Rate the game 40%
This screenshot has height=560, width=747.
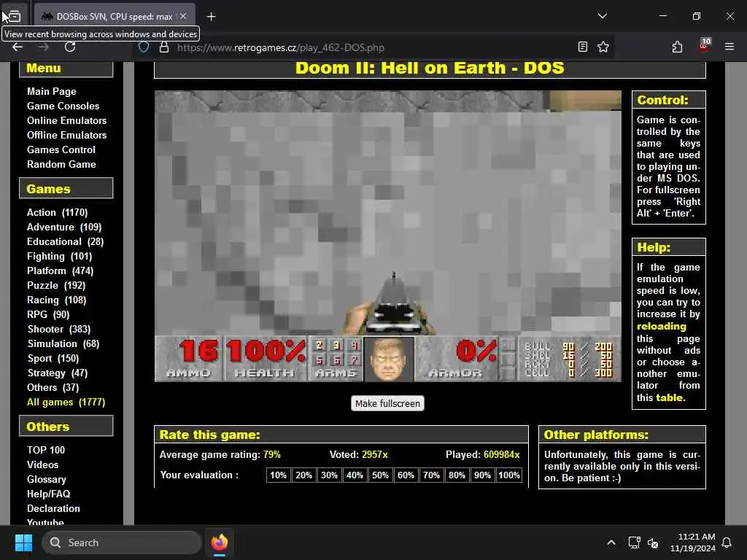pos(355,475)
